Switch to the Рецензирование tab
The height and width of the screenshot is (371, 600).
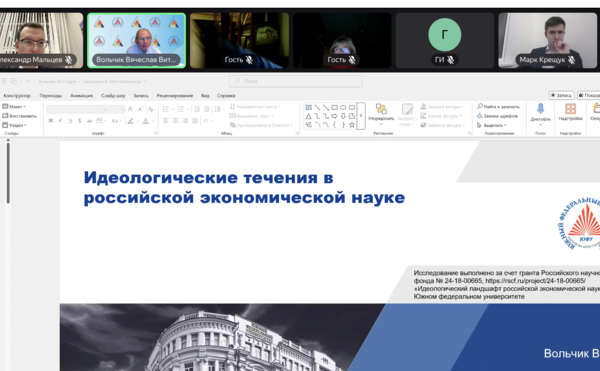[174, 96]
